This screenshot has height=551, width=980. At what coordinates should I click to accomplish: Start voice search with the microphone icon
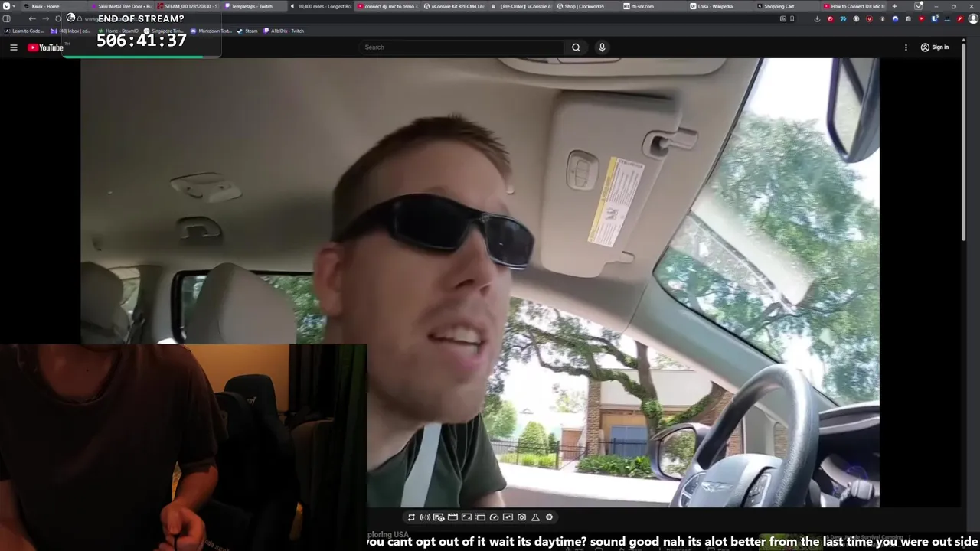pos(602,47)
